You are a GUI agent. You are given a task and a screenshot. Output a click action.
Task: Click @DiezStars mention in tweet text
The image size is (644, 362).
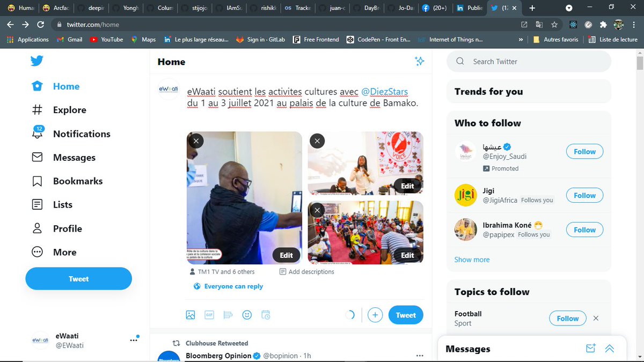click(x=384, y=91)
